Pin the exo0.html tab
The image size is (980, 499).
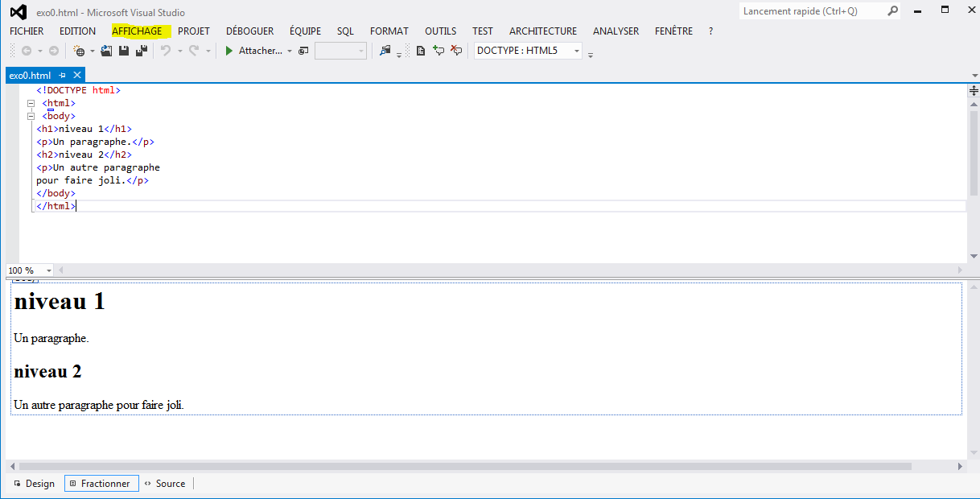tap(63, 76)
